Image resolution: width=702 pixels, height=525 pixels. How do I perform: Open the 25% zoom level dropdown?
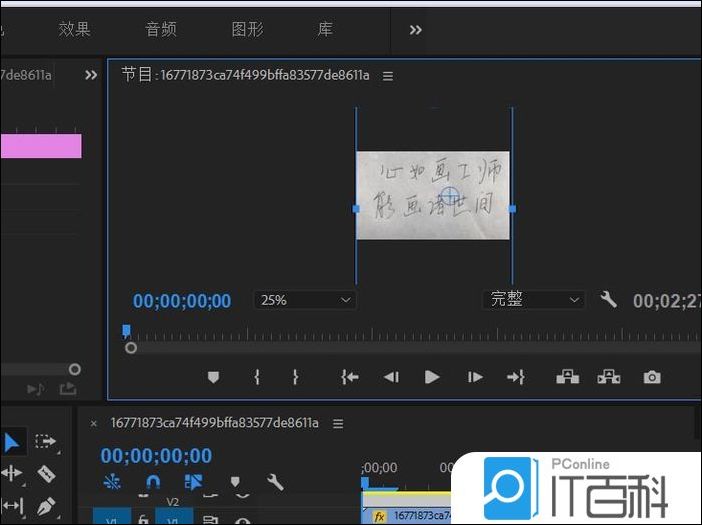(305, 300)
